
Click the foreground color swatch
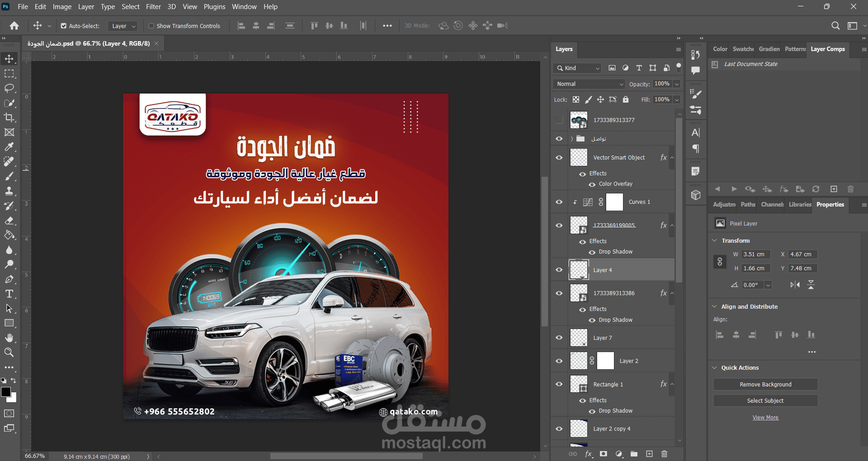point(6,392)
